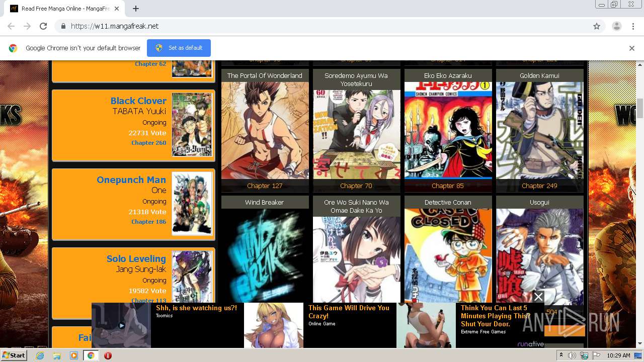
Task: Open Wind Breaker title
Action: click(x=265, y=202)
